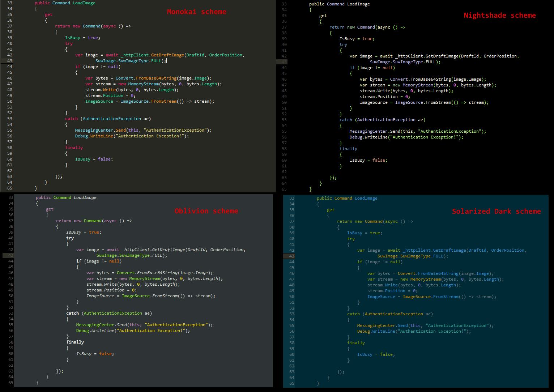Screen dimensions: 554x392
Task: Click 'get' accessor in the Nightshade pane
Action: point(323,16)
